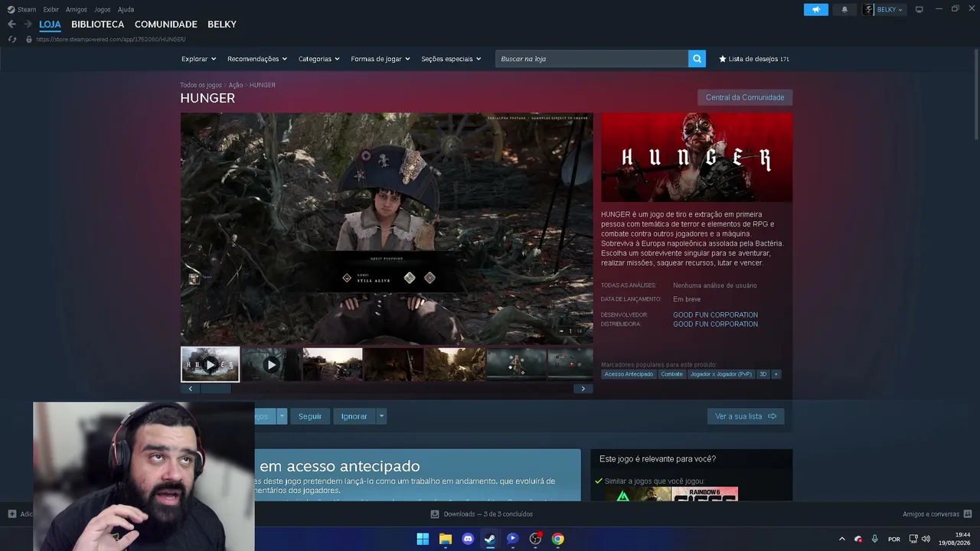This screenshot has height=551, width=980.
Task: Click the Ignorar button
Action: [354, 416]
